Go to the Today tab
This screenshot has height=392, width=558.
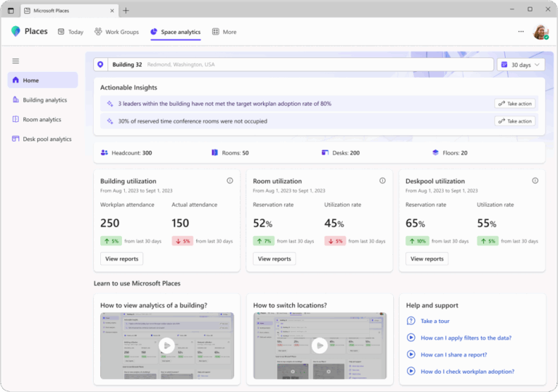tap(70, 32)
